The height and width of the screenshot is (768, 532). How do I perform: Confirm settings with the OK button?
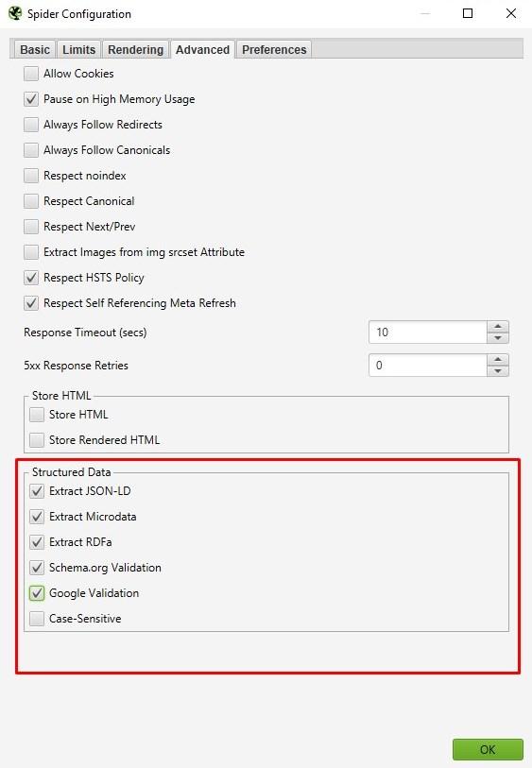tap(488, 749)
